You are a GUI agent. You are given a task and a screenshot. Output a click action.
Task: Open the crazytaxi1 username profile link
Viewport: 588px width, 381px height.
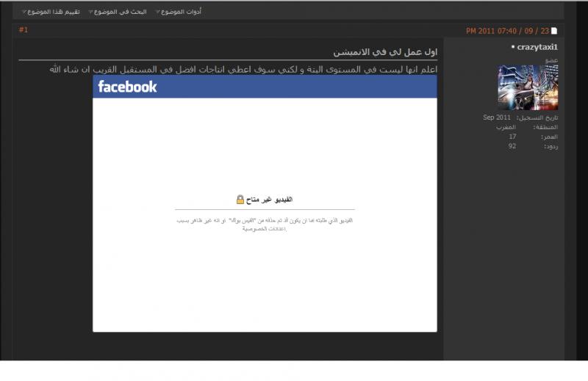(x=537, y=47)
